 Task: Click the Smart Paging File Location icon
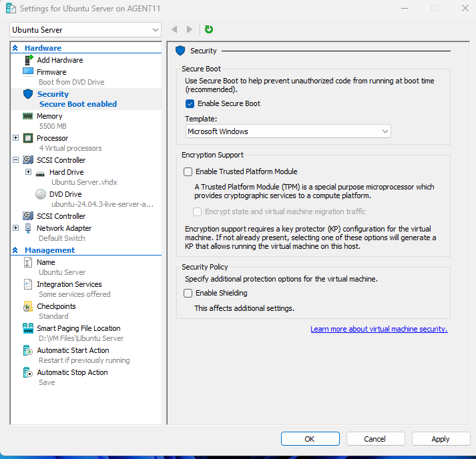[x=28, y=329]
